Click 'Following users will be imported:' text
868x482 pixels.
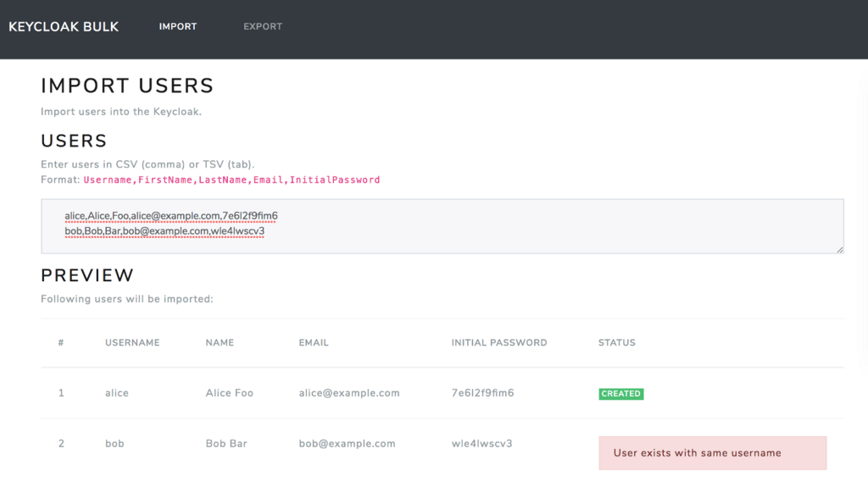coord(127,299)
